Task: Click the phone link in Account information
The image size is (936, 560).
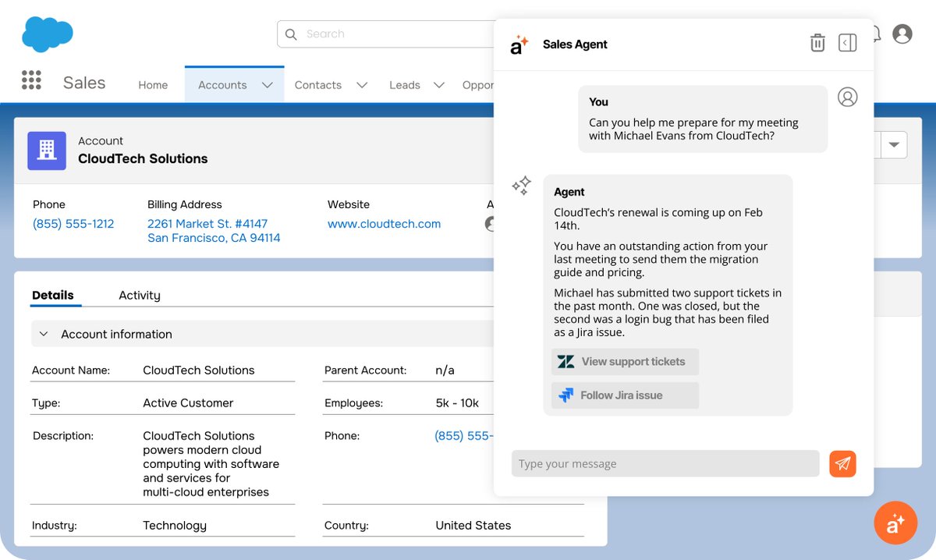Action: point(464,436)
